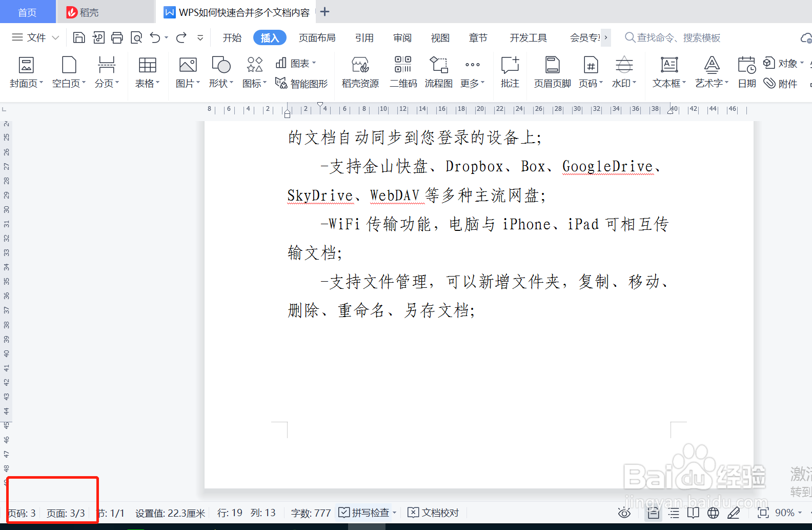
Task: Click the Save icon in quick toolbar
Action: tap(79, 37)
